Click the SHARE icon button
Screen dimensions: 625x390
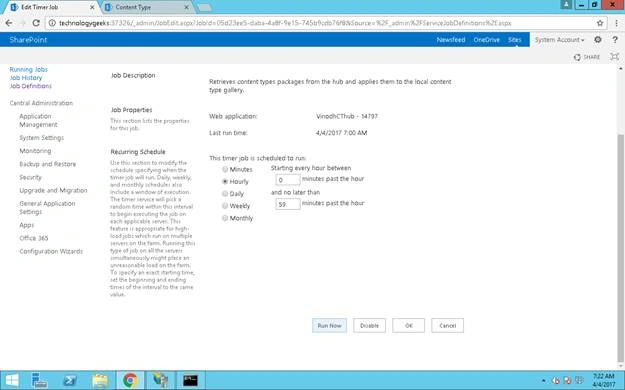[x=587, y=57]
